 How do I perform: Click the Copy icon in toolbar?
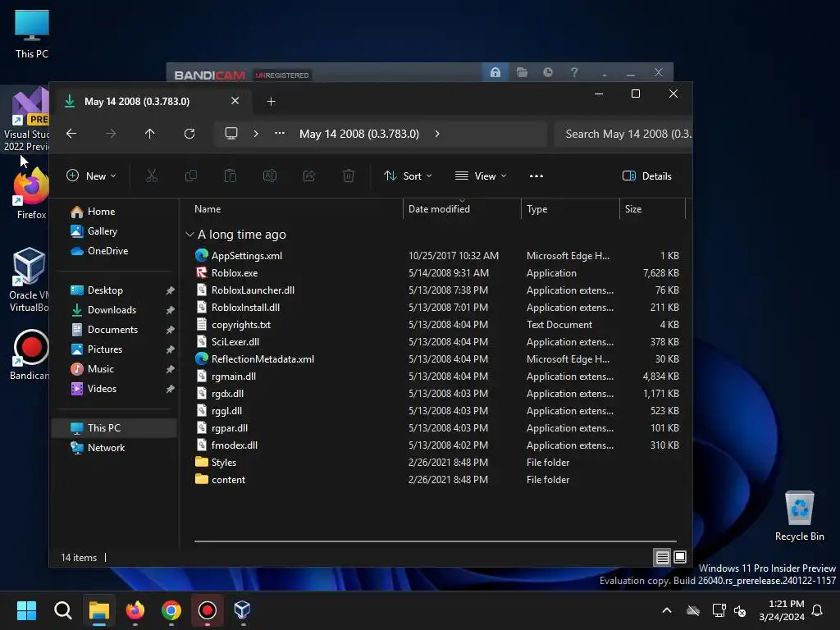pyautogui.click(x=190, y=176)
